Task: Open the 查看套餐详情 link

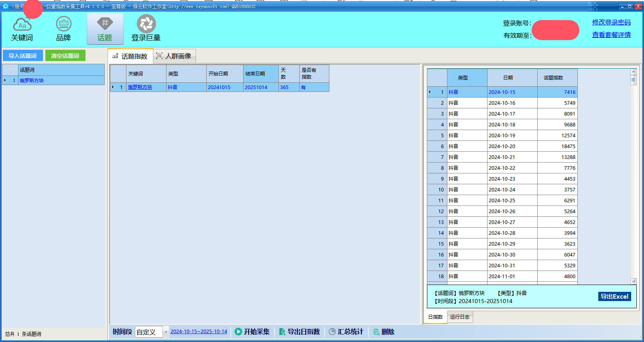Action: click(611, 35)
